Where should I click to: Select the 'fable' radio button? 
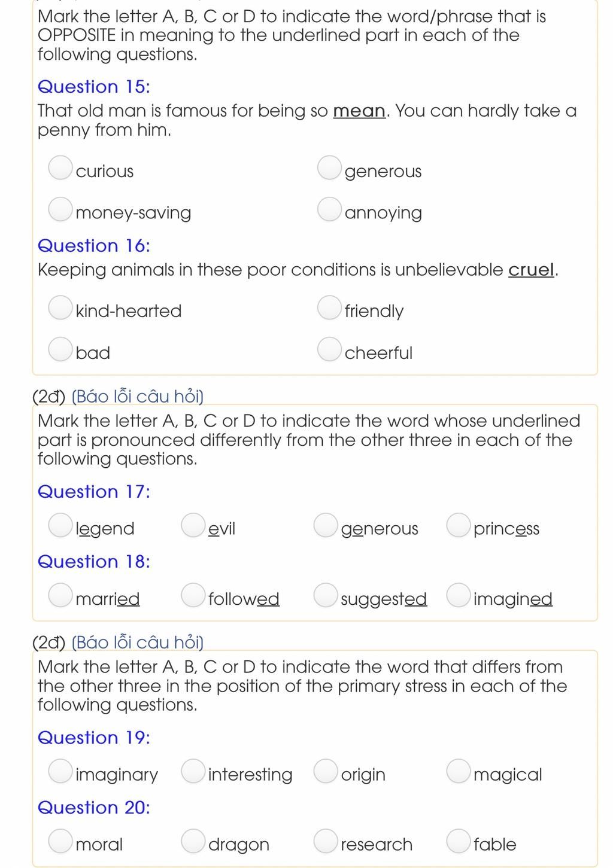459,841
